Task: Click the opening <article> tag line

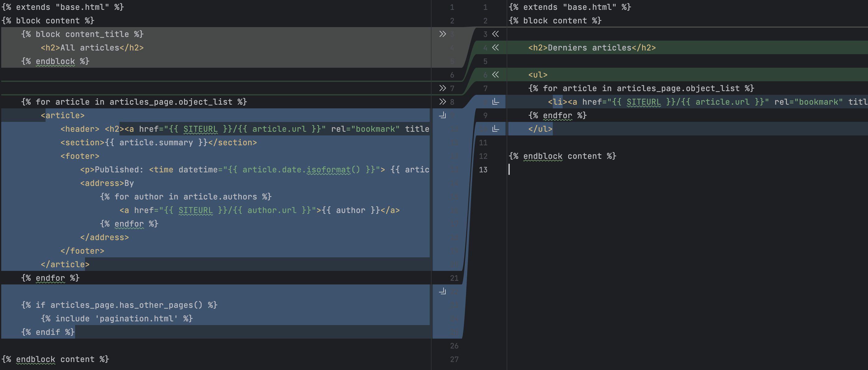Action: tap(63, 115)
